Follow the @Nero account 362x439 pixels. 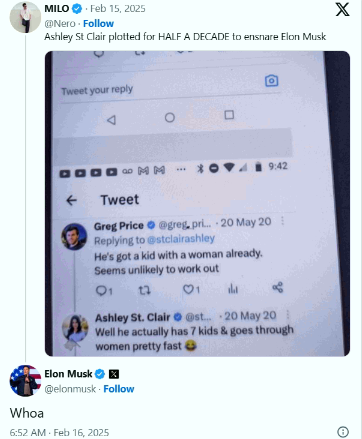pos(98,24)
